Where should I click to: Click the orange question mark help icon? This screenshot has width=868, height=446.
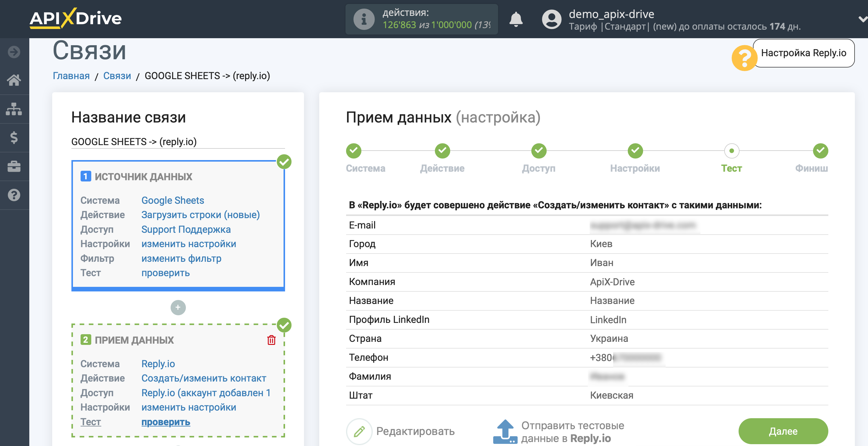744,58
